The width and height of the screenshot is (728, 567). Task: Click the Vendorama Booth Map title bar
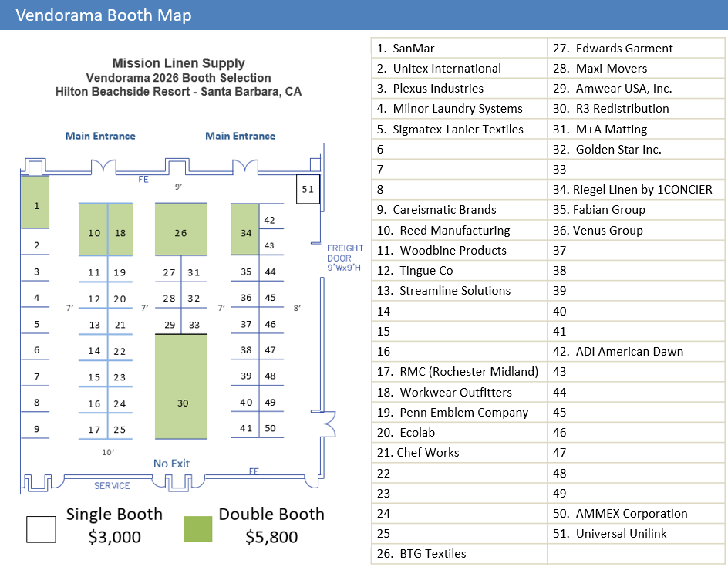pyautogui.click(x=103, y=15)
